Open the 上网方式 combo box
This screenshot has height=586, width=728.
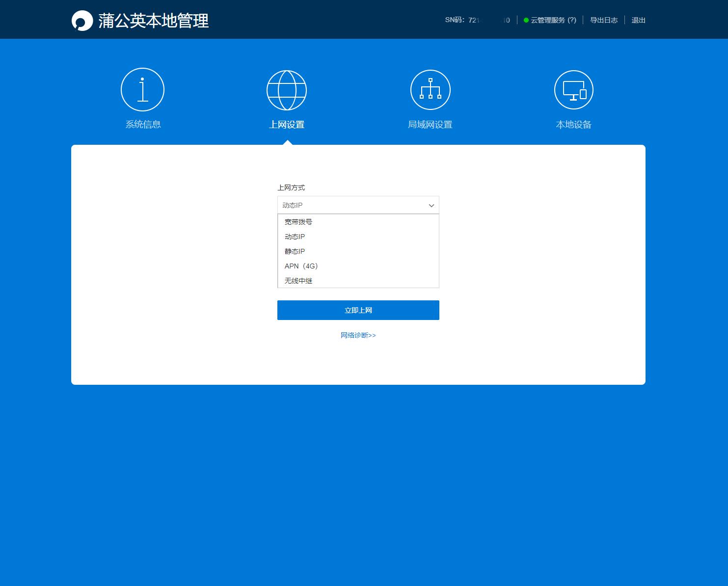coord(358,205)
